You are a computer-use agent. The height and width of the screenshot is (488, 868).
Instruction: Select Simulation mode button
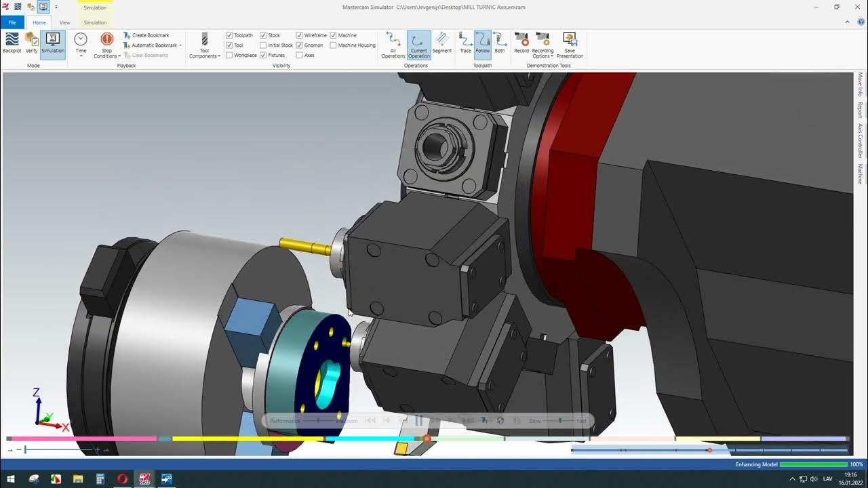pos(53,45)
